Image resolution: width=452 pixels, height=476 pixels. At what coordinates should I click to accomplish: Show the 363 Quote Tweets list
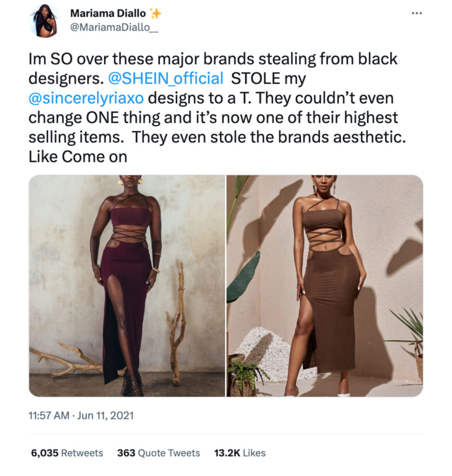coord(159,453)
